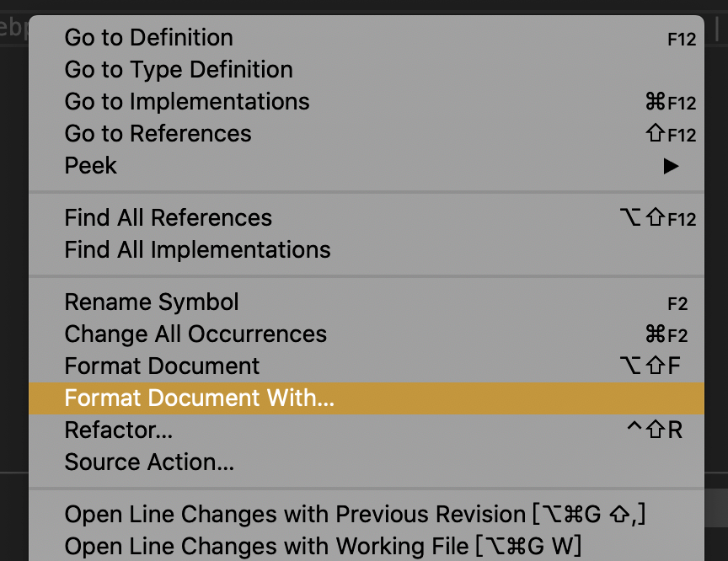728x561 pixels.
Task: Choose Rename Symbol
Action: pyautogui.click(x=151, y=302)
